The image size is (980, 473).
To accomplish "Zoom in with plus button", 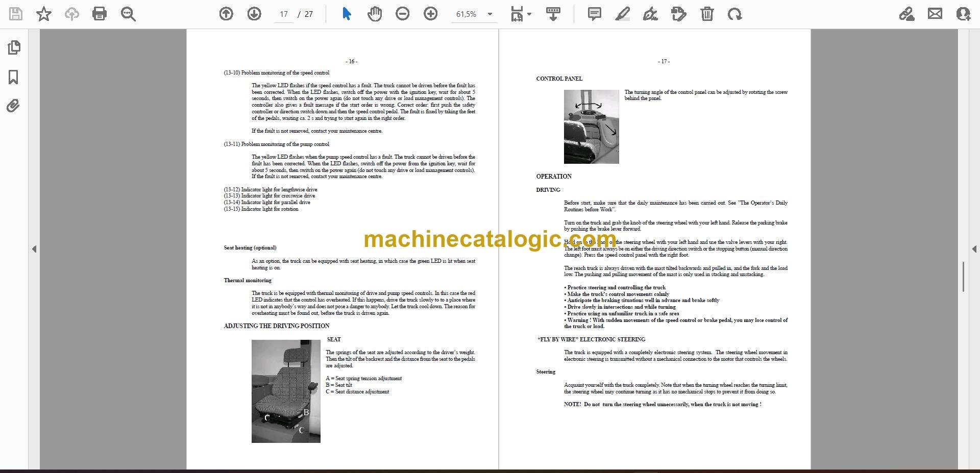I will click(431, 14).
